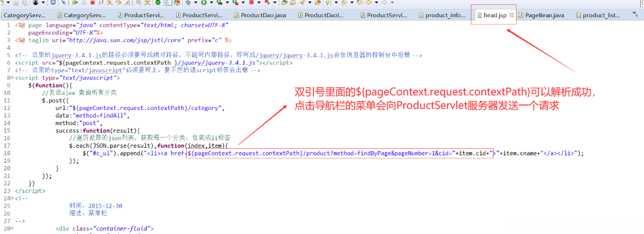The image size is (644, 234).
Task: Switch to the PageBean.java tab
Action: [x=541, y=16]
